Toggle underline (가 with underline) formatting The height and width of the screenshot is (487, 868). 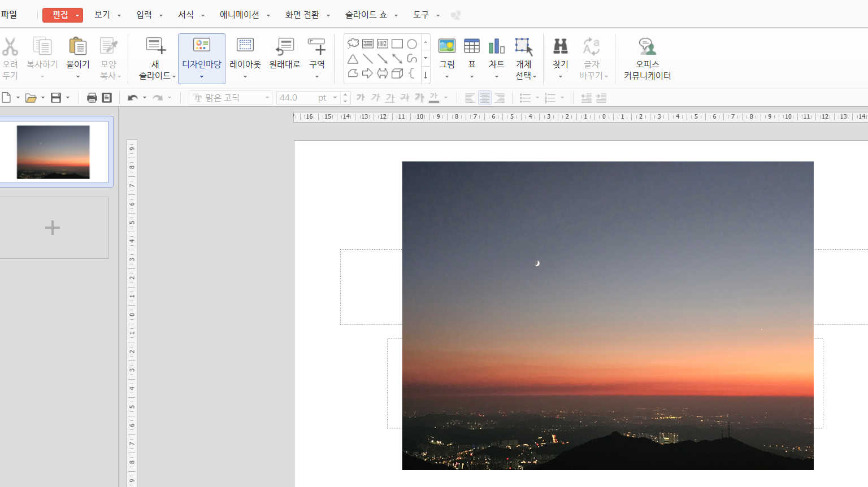click(390, 98)
